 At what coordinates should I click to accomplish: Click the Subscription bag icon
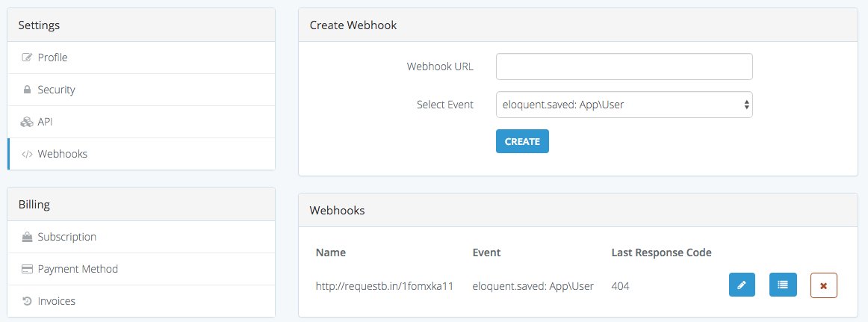[27, 237]
